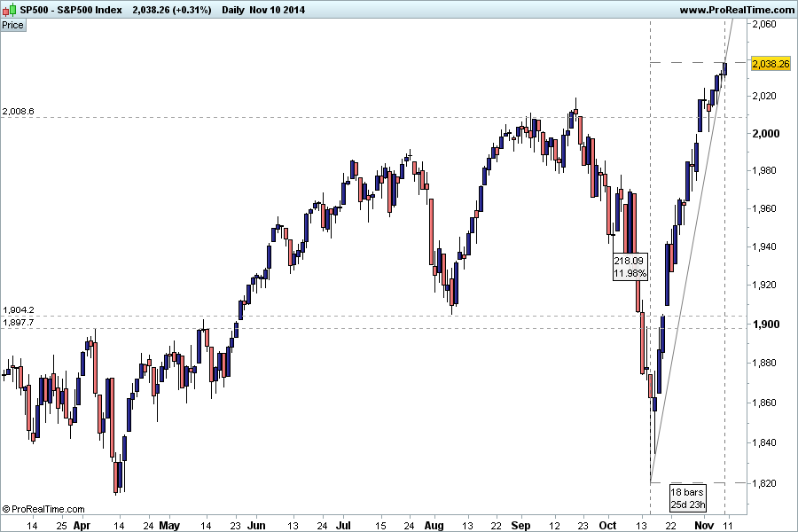Screen dimensions: 798x532
Task: Click the 2,020 price axis label
Action: coord(764,96)
